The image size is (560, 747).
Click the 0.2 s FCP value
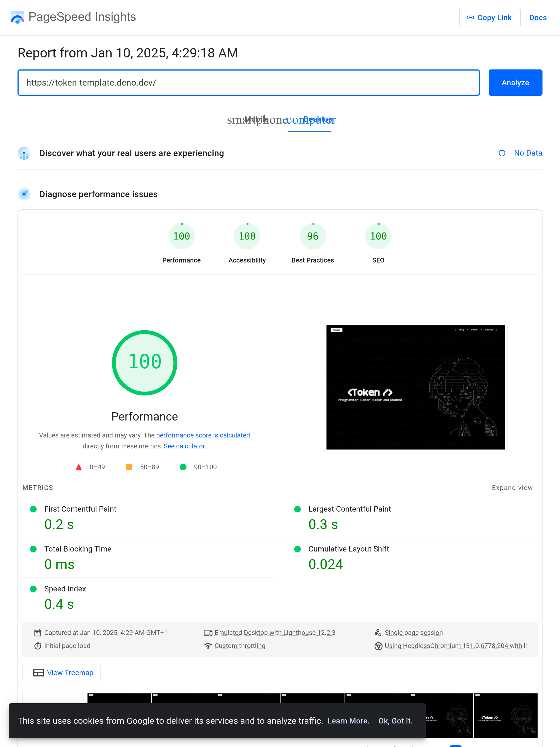[x=59, y=524]
